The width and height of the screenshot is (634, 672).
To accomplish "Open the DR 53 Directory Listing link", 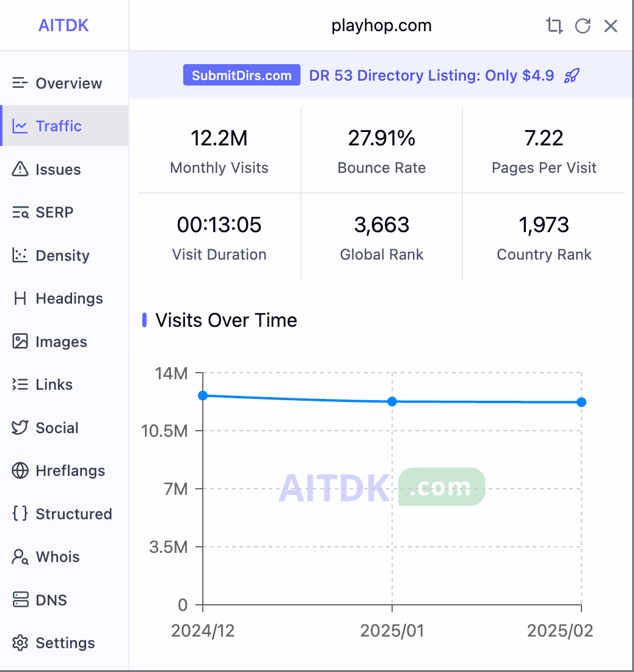I will (431, 75).
